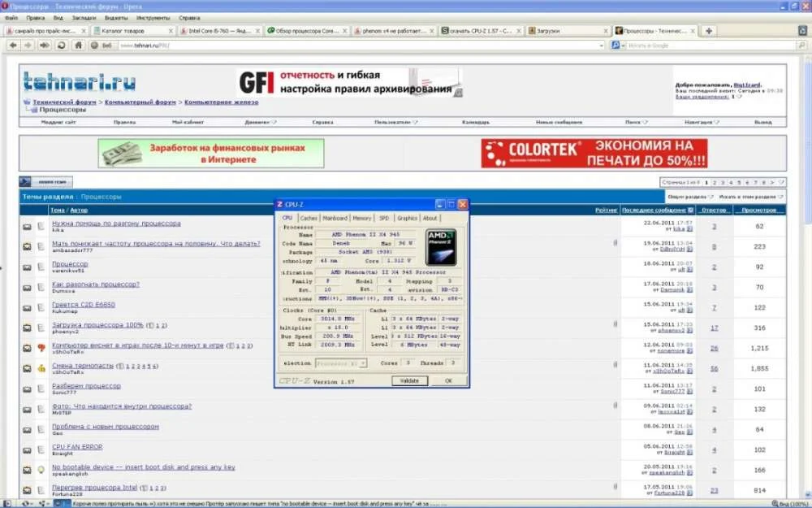The height and width of the screenshot is (508, 812).
Task: Click the magnifier at search field end
Action: (801, 46)
